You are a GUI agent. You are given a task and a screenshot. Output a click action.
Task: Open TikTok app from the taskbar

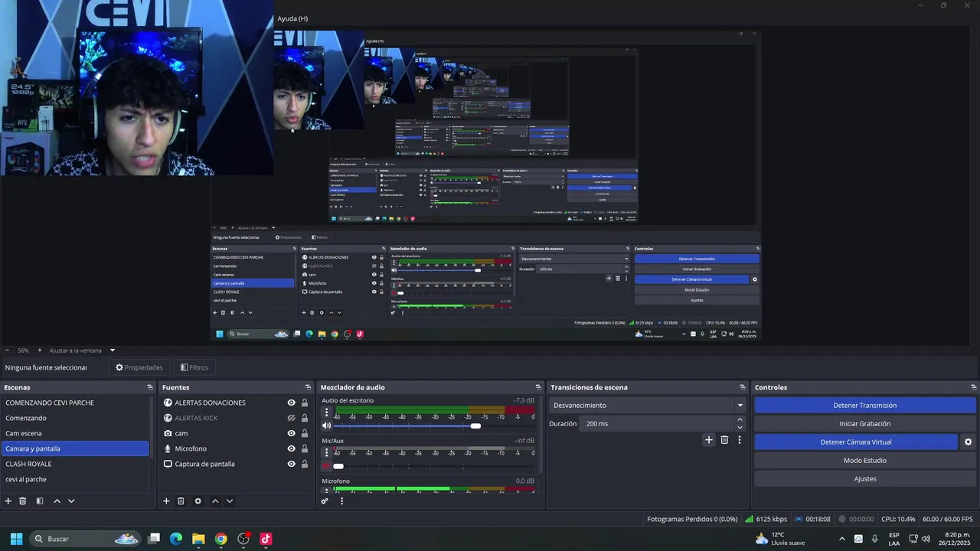click(x=266, y=539)
